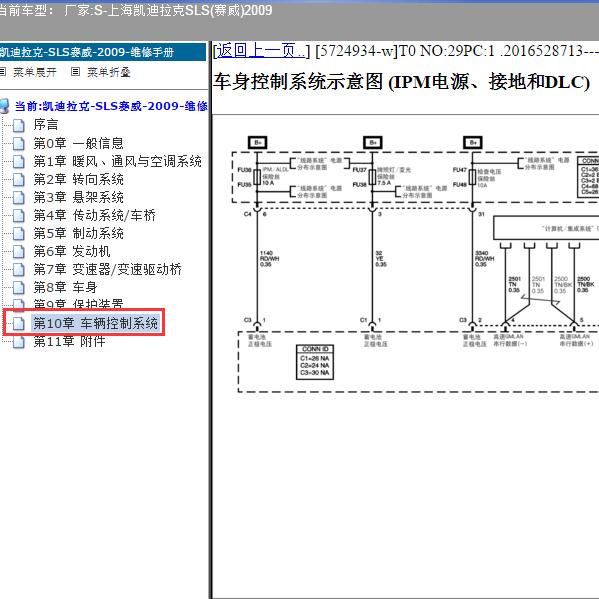Open 第5章 制动系统

[79, 233]
